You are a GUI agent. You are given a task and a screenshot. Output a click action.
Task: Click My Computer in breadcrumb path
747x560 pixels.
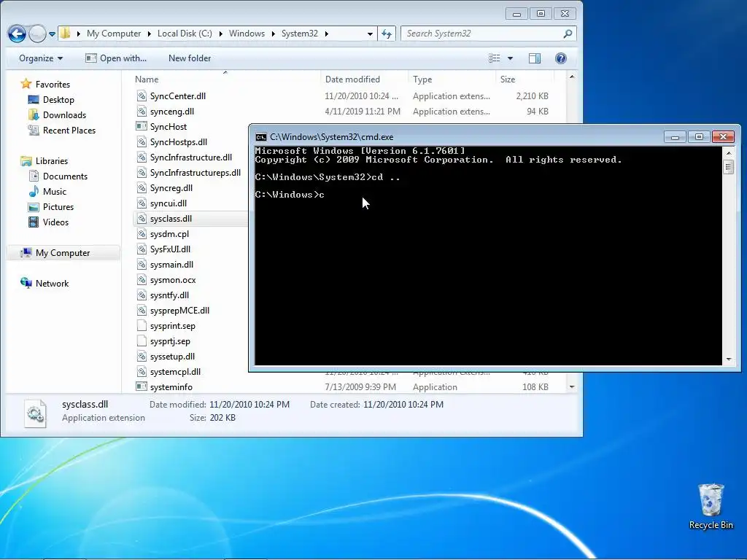tap(114, 34)
